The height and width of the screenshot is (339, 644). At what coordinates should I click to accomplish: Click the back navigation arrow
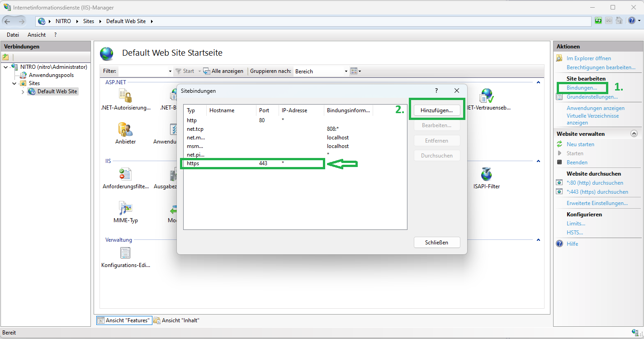click(x=8, y=20)
